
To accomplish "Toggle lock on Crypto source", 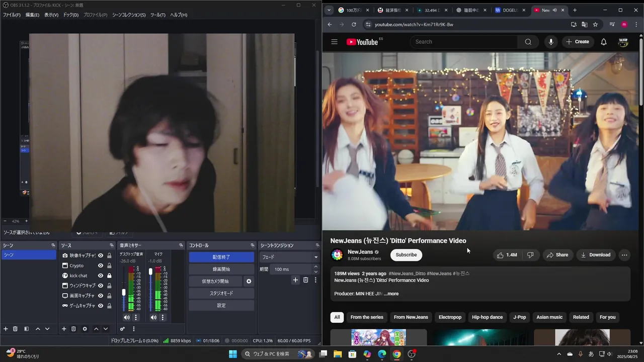I will tap(109, 265).
